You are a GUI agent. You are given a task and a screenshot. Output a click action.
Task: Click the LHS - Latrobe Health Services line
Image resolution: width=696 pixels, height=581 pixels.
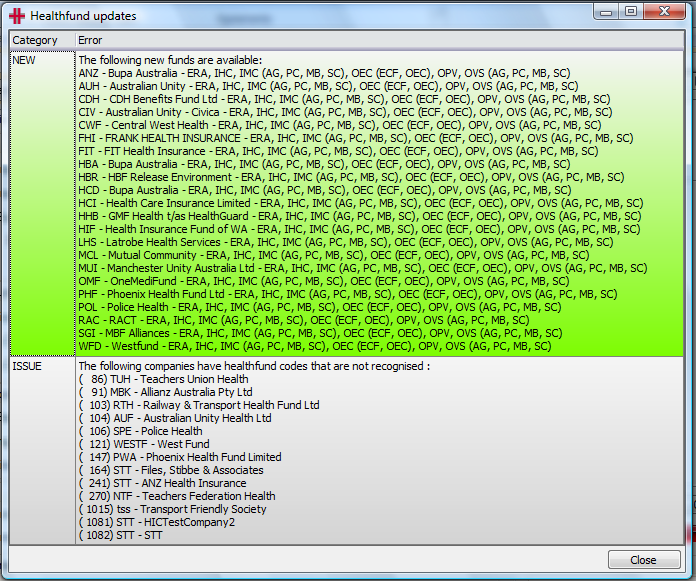coord(346,242)
